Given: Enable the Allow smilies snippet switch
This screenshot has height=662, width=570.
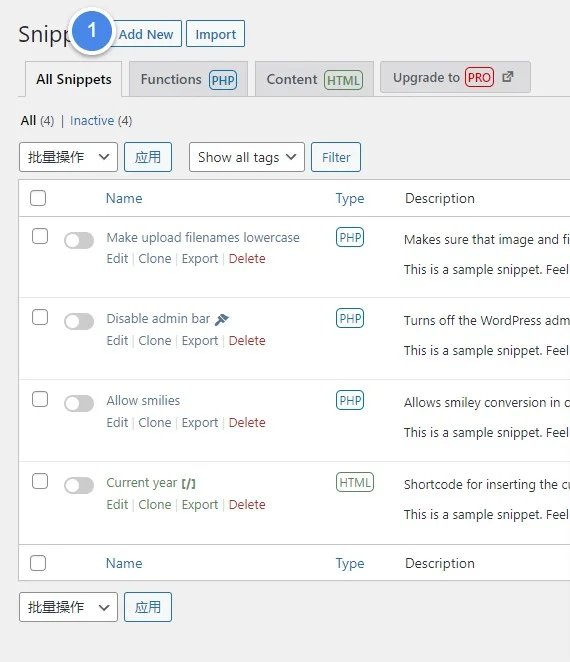Looking at the screenshot, I should pos(79,403).
